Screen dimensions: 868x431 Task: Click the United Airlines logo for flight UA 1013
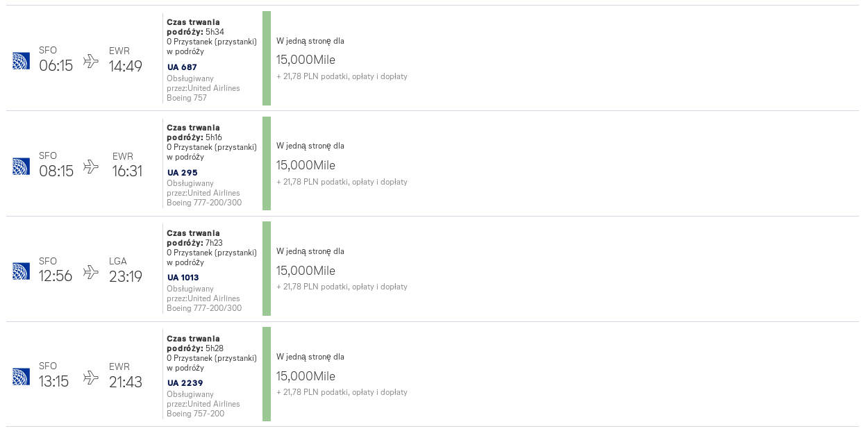coord(21,271)
